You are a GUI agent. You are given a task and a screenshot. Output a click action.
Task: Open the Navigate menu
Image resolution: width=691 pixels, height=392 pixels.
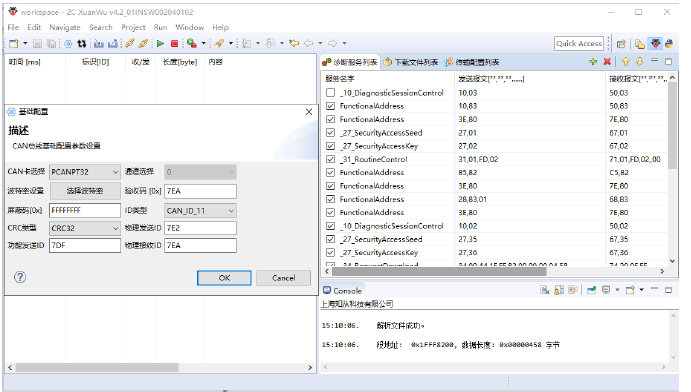pos(65,27)
